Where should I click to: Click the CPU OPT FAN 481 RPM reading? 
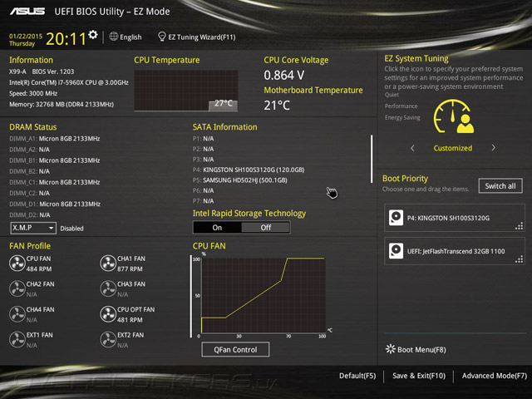point(130,320)
